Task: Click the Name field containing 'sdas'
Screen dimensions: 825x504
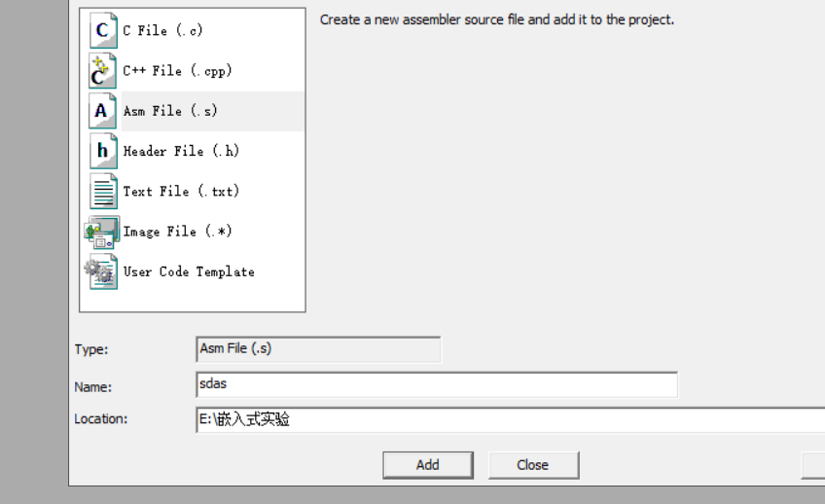Action: coord(436,384)
